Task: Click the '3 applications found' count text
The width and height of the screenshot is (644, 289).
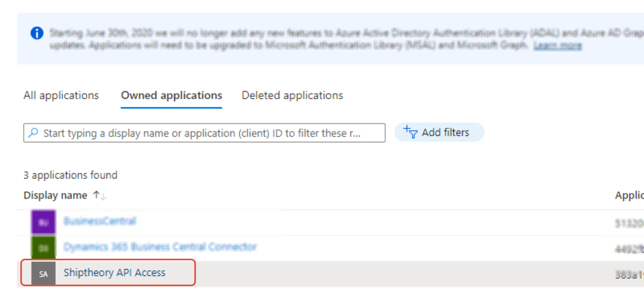Action: 70,175
